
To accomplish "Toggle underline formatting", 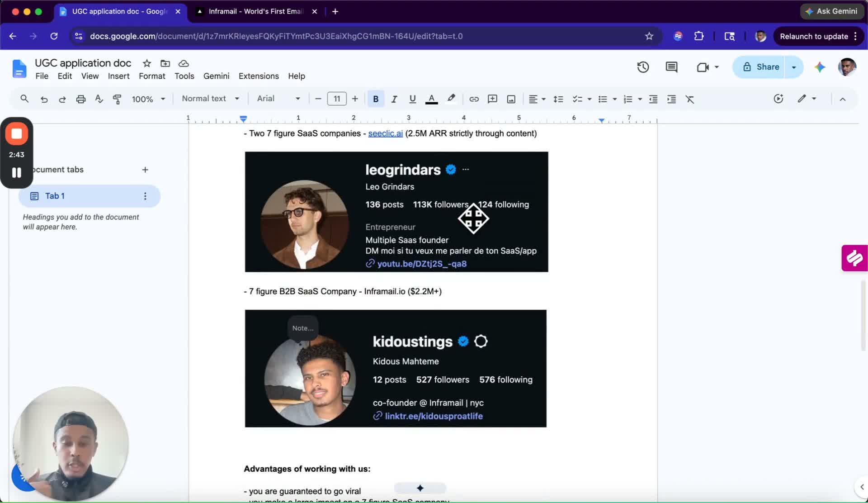I will pos(412,99).
